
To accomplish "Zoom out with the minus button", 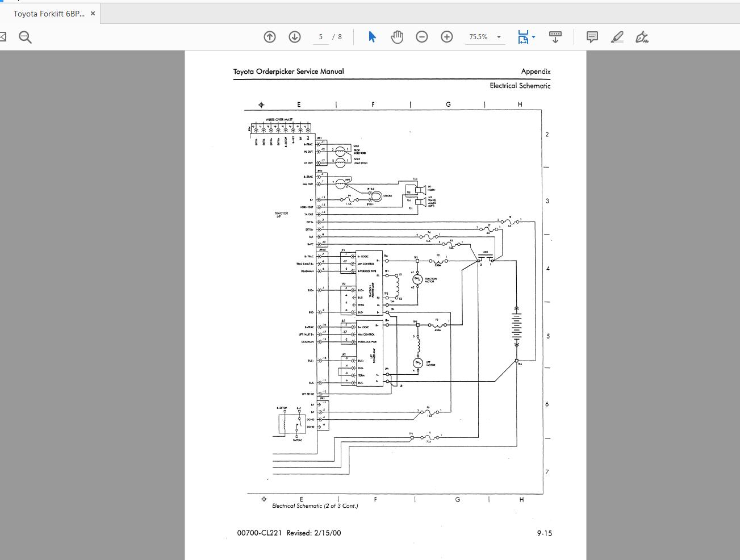I will pyautogui.click(x=422, y=37).
